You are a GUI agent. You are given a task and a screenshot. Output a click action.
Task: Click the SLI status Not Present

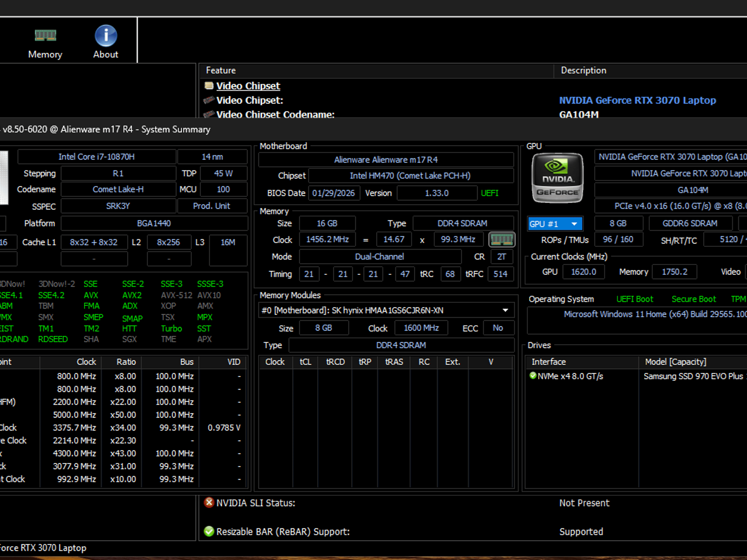[x=584, y=503]
